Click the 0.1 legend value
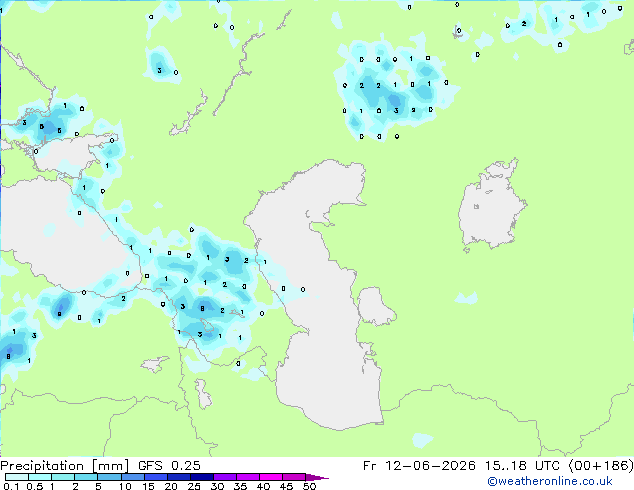Screen dimensions: 634x490 coord(11,486)
